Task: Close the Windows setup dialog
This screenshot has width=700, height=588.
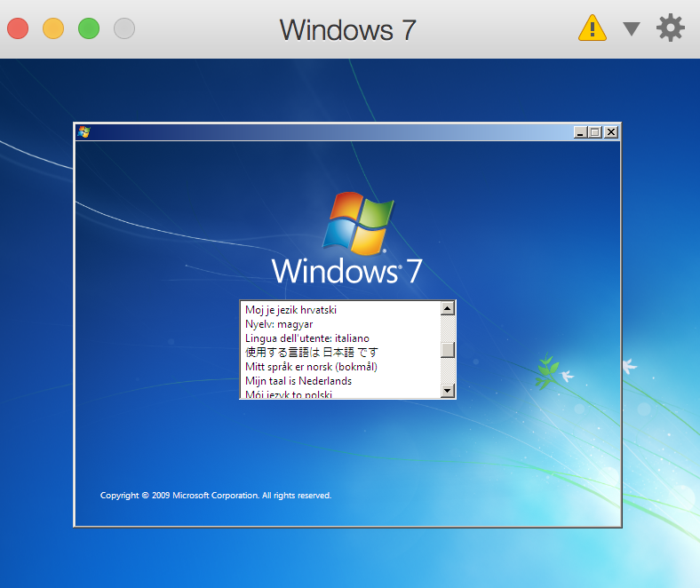Action: 611,132
